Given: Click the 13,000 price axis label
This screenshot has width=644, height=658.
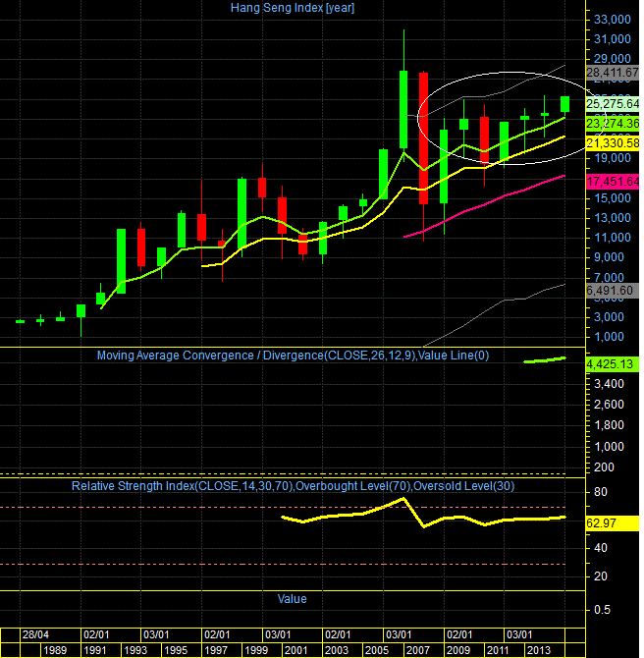Looking at the screenshot, I should pos(613,218).
